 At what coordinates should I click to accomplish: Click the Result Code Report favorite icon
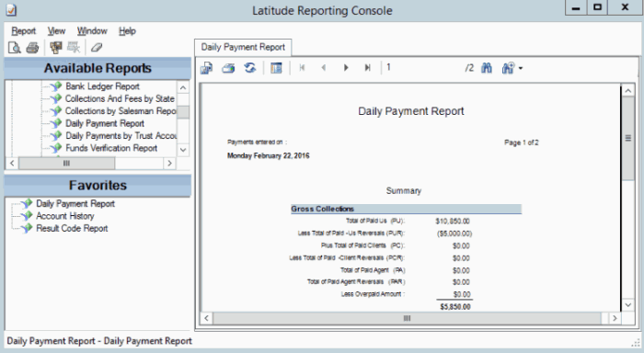coord(27,228)
